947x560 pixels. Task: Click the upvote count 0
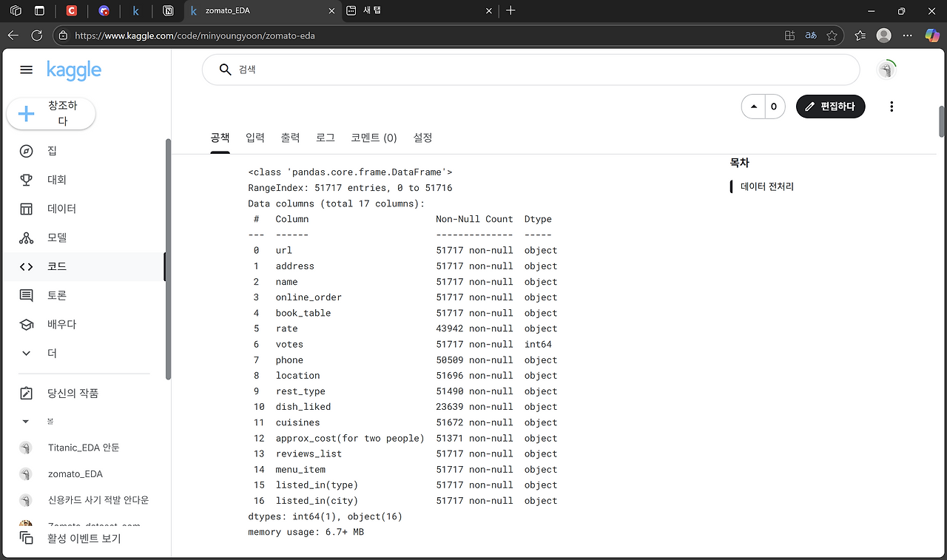(774, 107)
